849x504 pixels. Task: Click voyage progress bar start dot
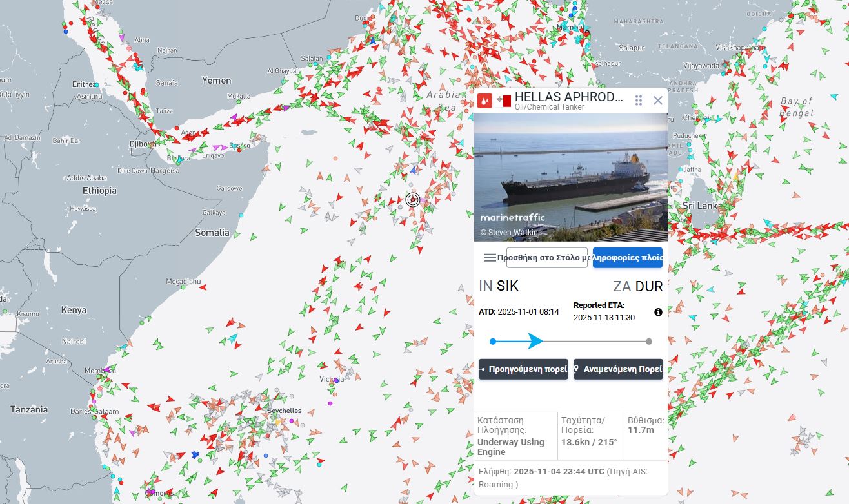[493, 342]
